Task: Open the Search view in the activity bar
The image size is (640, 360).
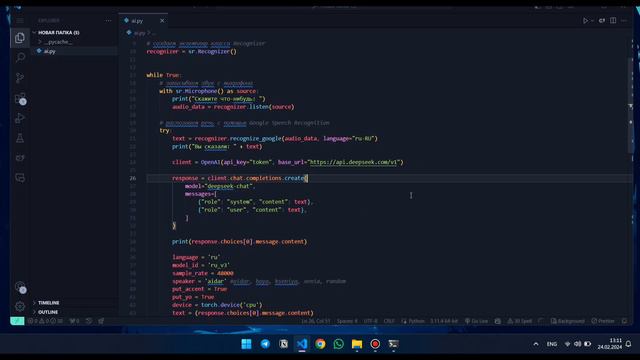Action: tap(20, 57)
